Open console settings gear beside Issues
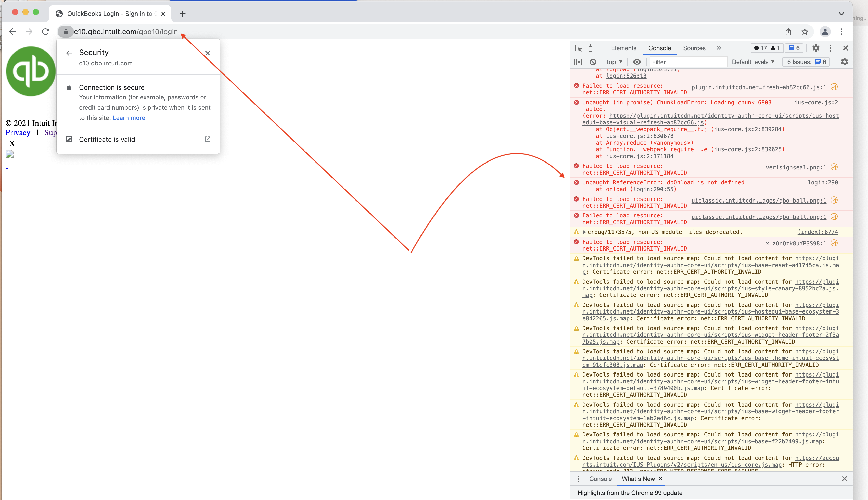 pyautogui.click(x=844, y=62)
